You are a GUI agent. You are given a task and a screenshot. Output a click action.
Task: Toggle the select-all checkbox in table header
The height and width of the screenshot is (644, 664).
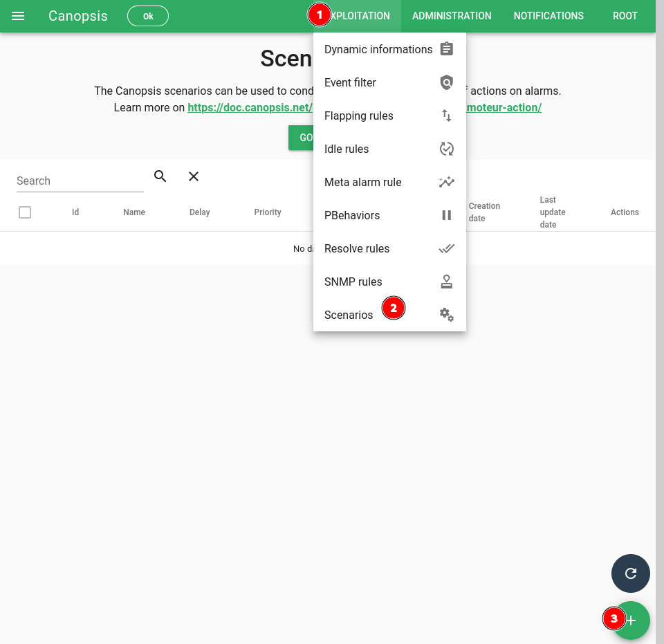point(25,212)
